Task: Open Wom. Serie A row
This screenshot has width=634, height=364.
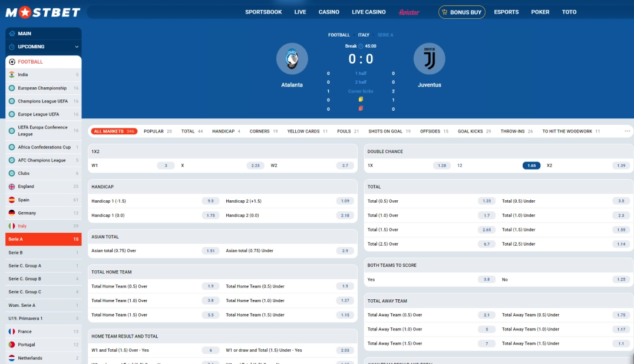Action: coord(43,306)
